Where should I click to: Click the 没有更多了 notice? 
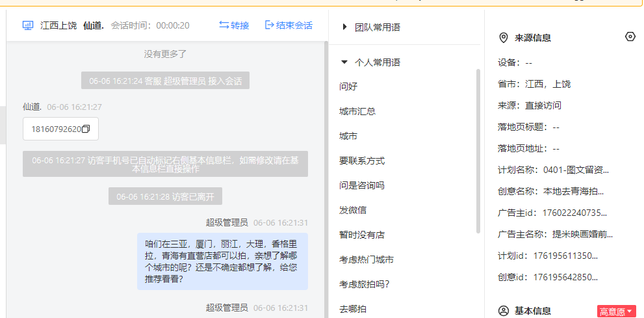(x=165, y=54)
